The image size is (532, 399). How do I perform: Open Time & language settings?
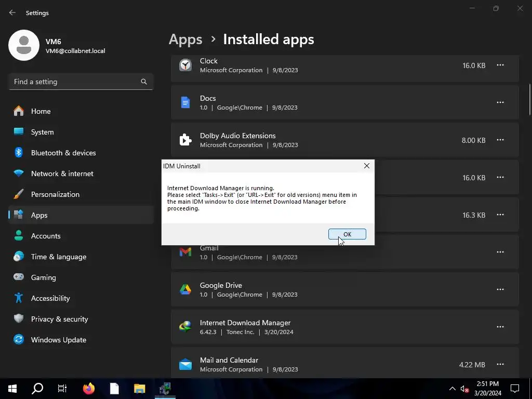[x=81, y=257]
